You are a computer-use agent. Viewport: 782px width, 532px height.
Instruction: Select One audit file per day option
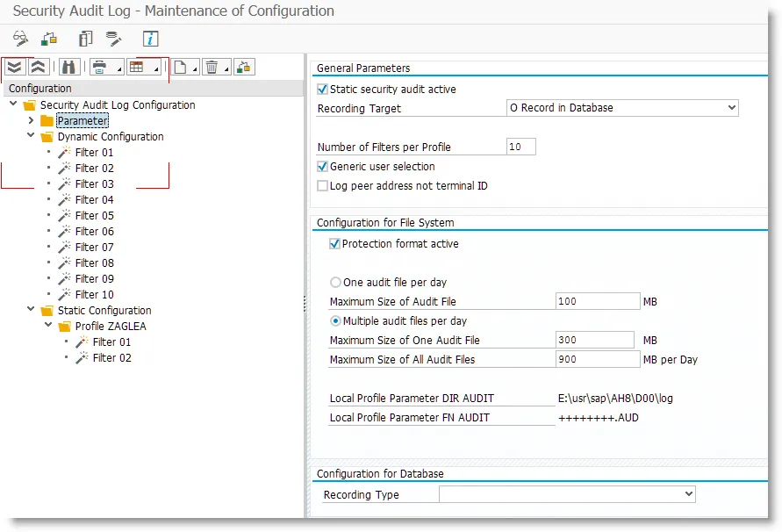point(335,283)
